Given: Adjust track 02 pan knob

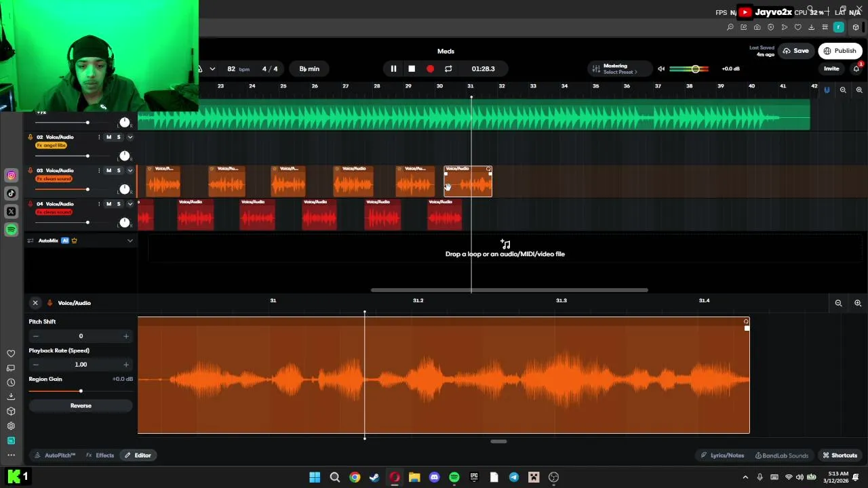Looking at the screenshot, I should pyautogui.click(x=124, y=156).
